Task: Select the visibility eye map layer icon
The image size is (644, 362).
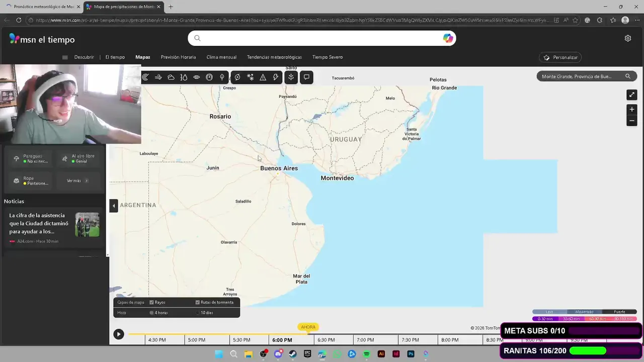Action: 197,77
